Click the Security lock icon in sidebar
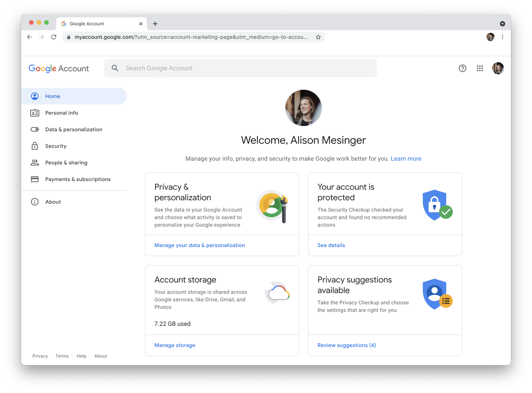532x393 pixels. (x=35, y=146)
